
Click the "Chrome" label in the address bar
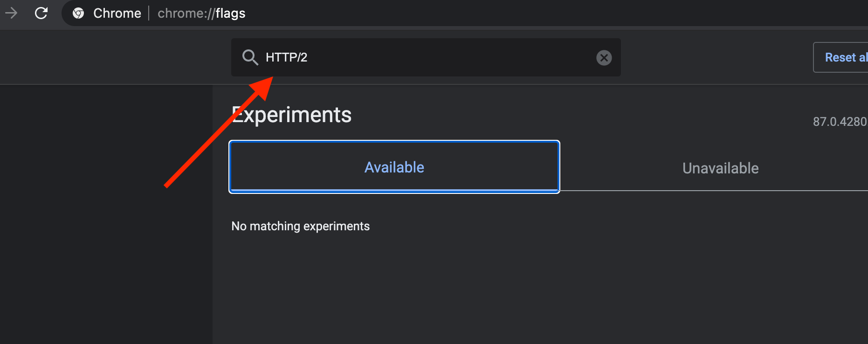117,13
